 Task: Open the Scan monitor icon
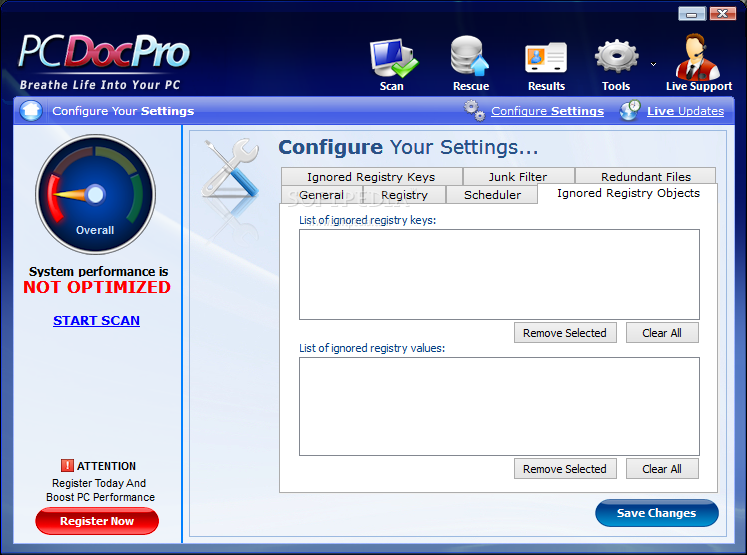(394, 59)
